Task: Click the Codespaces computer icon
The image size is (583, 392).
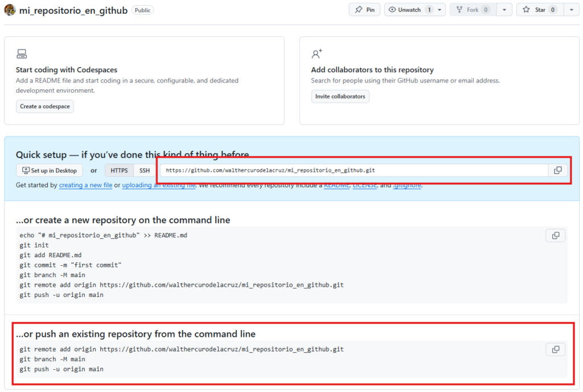Action: [x=22, y=54]
